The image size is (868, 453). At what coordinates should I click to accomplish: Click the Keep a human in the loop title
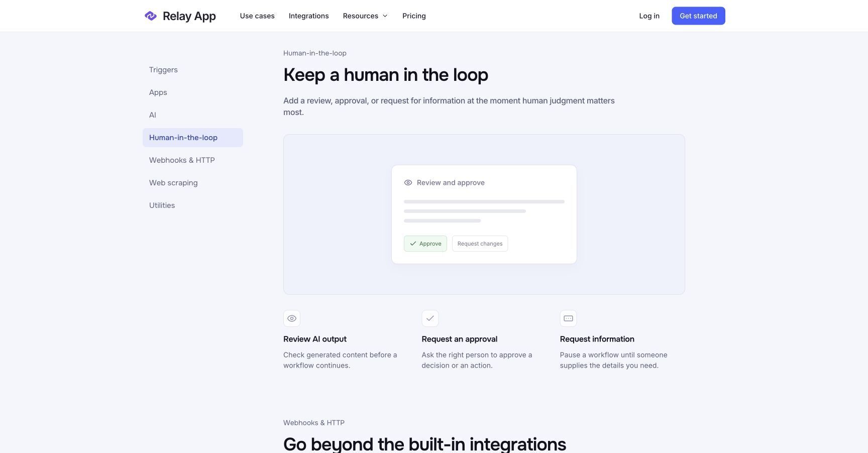(x=386, y=75)
